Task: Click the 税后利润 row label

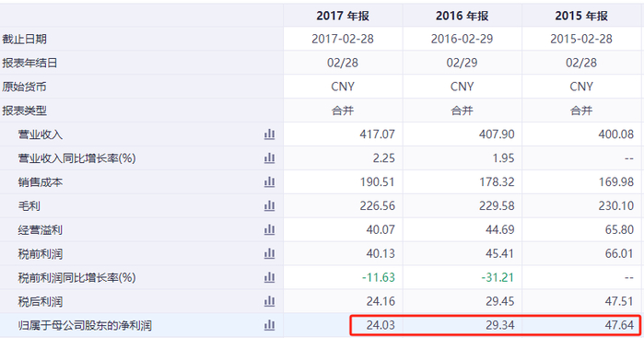Action: pos(41,302)
